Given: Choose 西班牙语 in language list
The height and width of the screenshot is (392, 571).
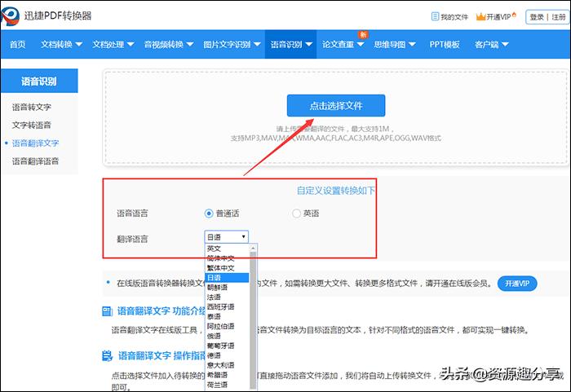Looking at the screenshot, I should [x=227, y=306].
